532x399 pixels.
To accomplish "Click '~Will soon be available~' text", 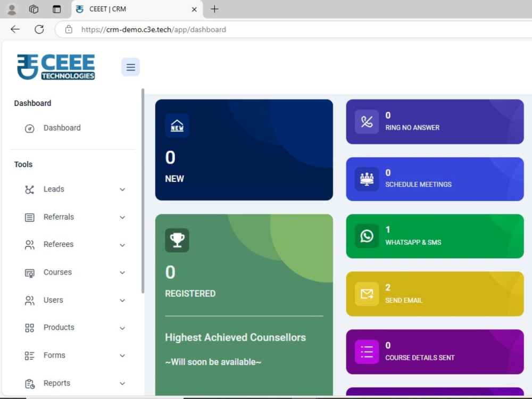I will pyautogui.click(x=213, y=362).
